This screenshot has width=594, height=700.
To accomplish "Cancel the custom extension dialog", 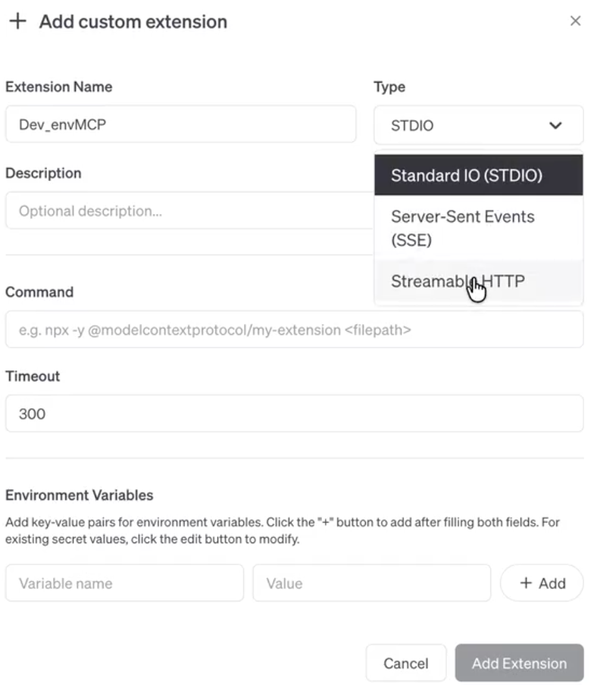I will click(x=405, y=664).
